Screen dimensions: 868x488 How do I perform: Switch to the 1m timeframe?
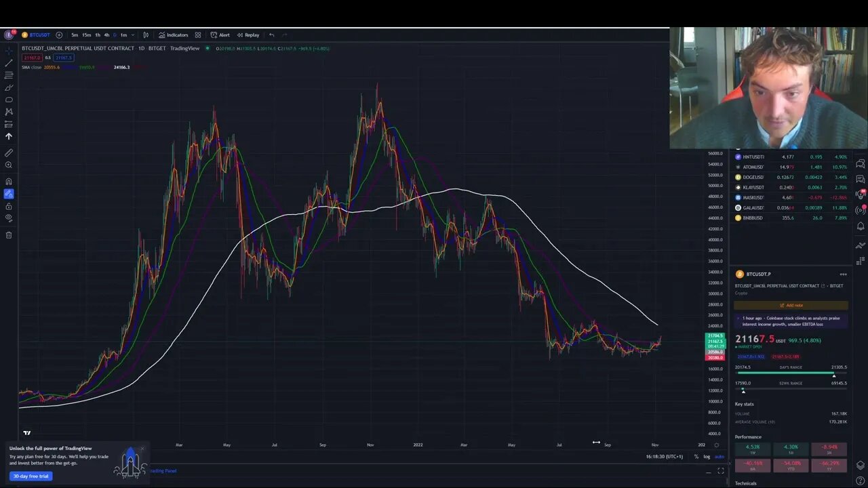click(x=123, y=35)
